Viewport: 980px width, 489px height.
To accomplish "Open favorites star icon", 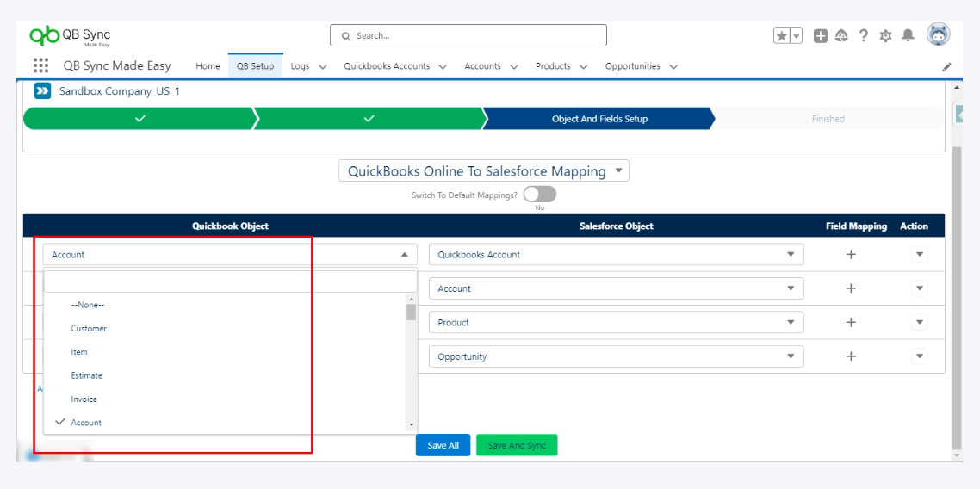I will click(782, 36).
